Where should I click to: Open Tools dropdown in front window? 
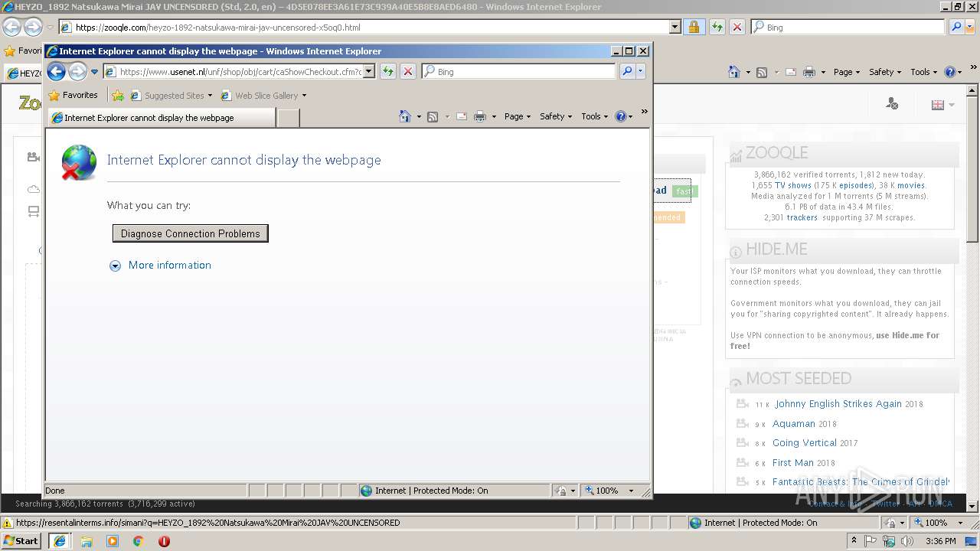[x=594, y=116]
